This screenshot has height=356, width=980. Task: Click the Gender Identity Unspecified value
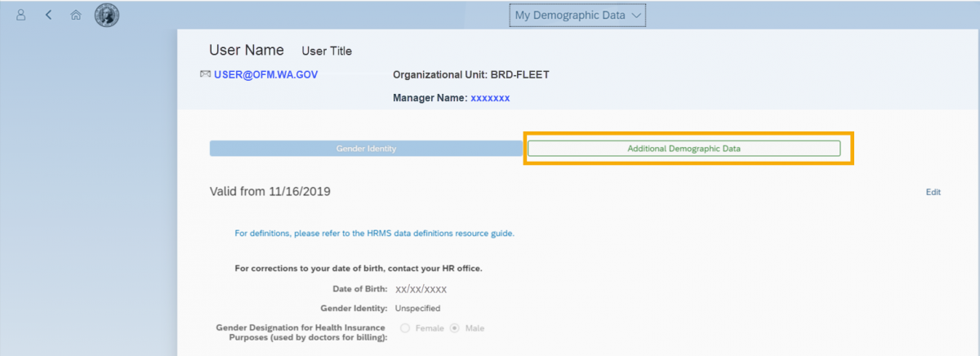pyautogui.click(x=417, y=309)
